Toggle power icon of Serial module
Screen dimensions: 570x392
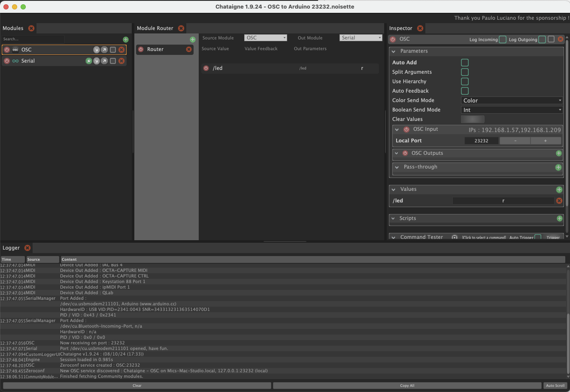click(x=7, y=61)
